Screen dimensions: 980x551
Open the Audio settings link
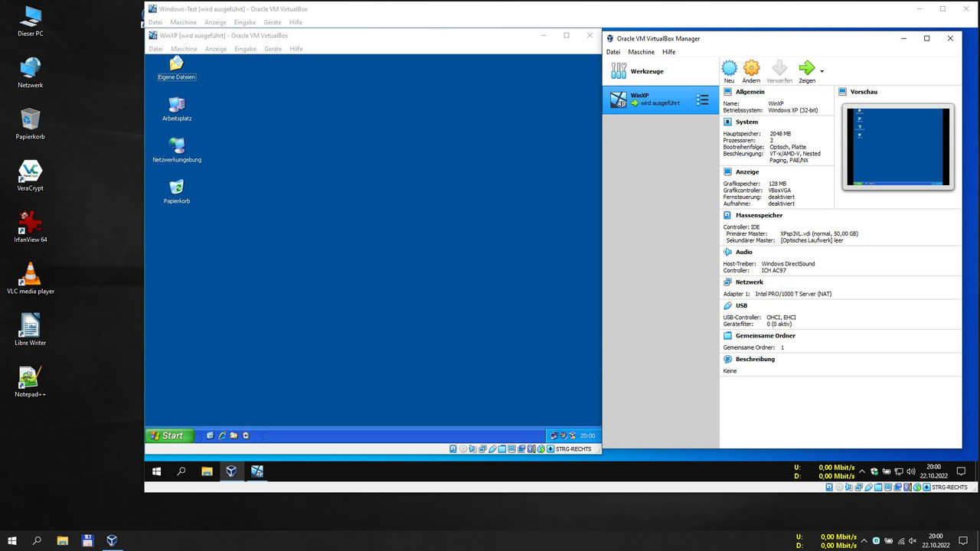[x=744, y=252]
